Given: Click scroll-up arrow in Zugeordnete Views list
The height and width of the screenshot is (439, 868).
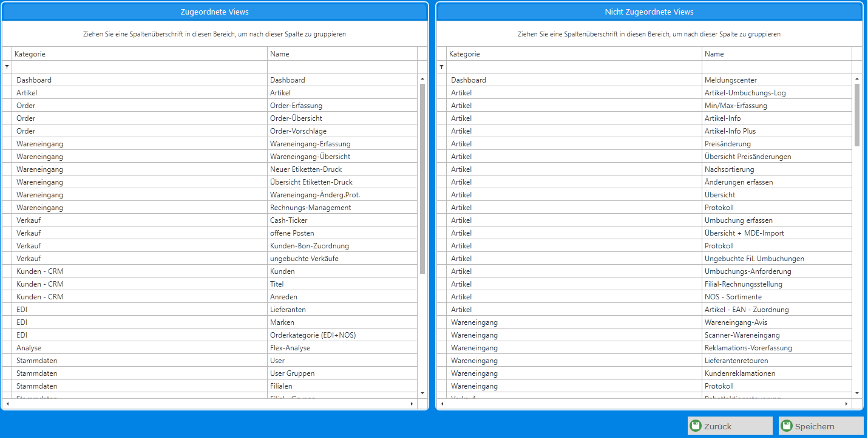Looking at the screenshot, I should [x=422, y=79].
